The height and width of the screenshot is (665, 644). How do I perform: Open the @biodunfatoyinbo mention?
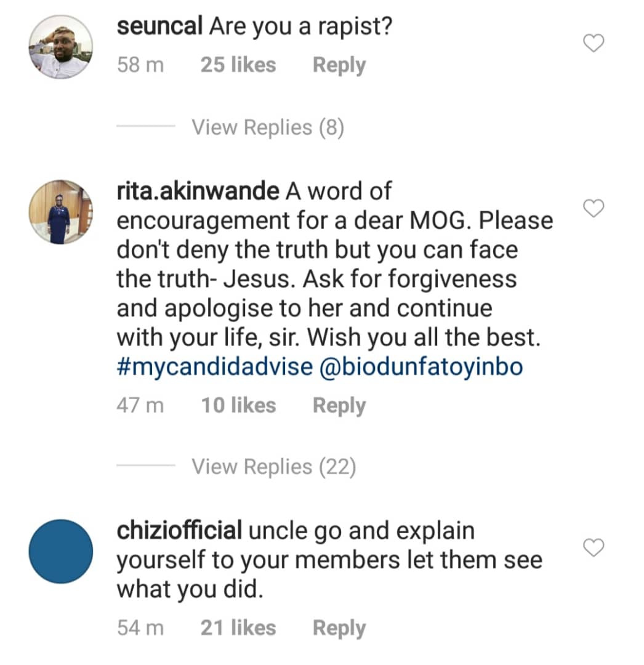(x=422, y=368)
